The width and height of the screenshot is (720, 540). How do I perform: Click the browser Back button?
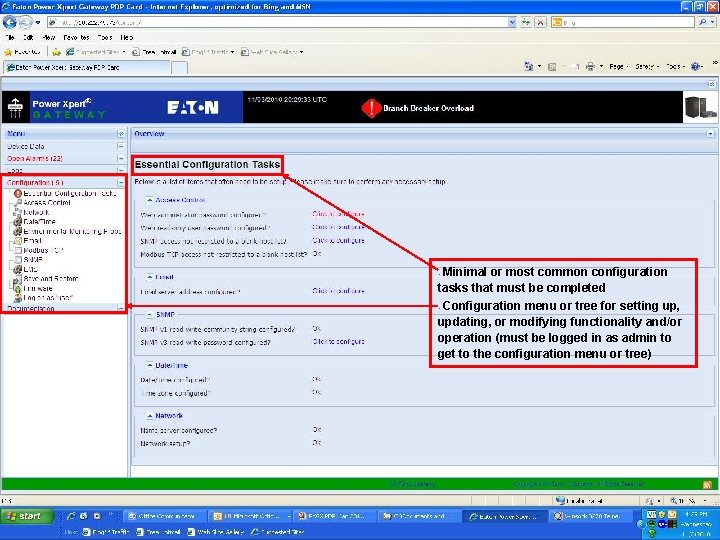[10, 22]
